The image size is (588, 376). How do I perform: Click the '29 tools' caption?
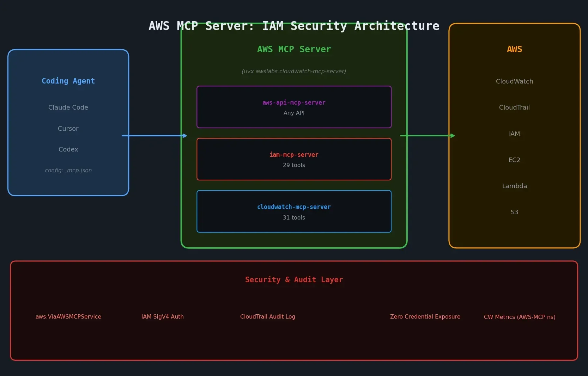pos(294,165)
